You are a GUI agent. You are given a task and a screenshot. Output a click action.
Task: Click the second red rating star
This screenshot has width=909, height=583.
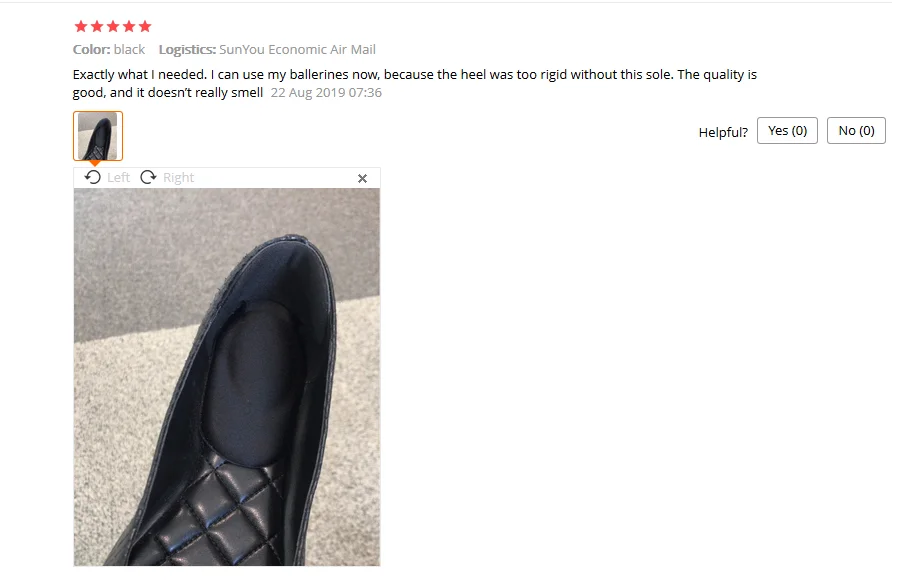[x=97, y=26]
